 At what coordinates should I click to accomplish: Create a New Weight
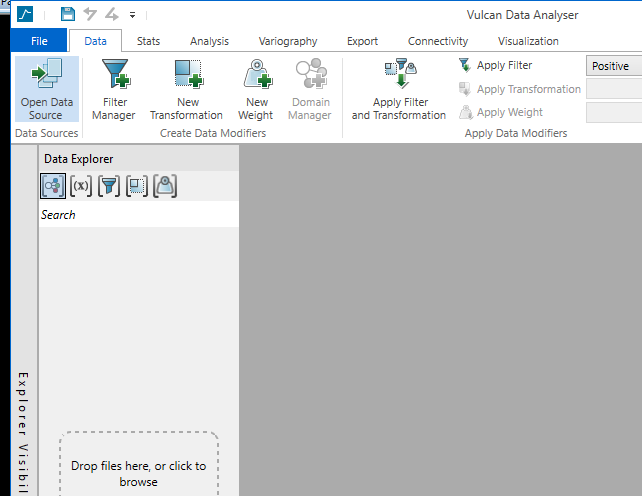pos(256,89)
